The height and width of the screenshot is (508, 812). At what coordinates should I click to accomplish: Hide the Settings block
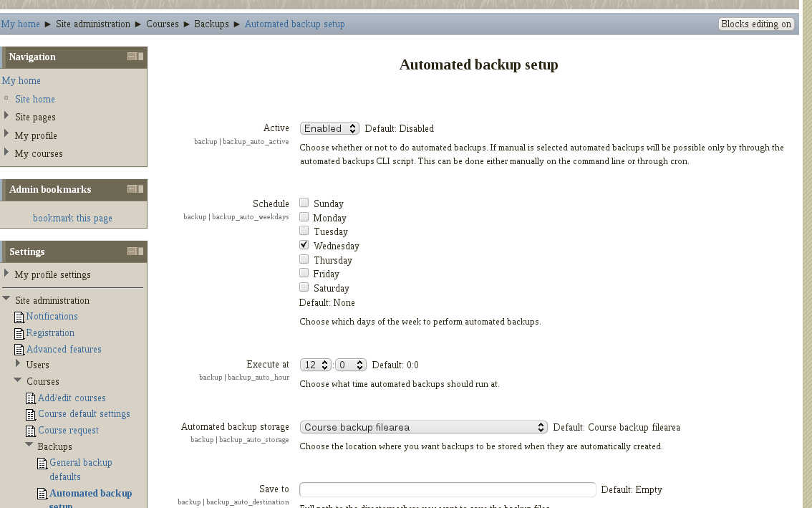[132, 251]
